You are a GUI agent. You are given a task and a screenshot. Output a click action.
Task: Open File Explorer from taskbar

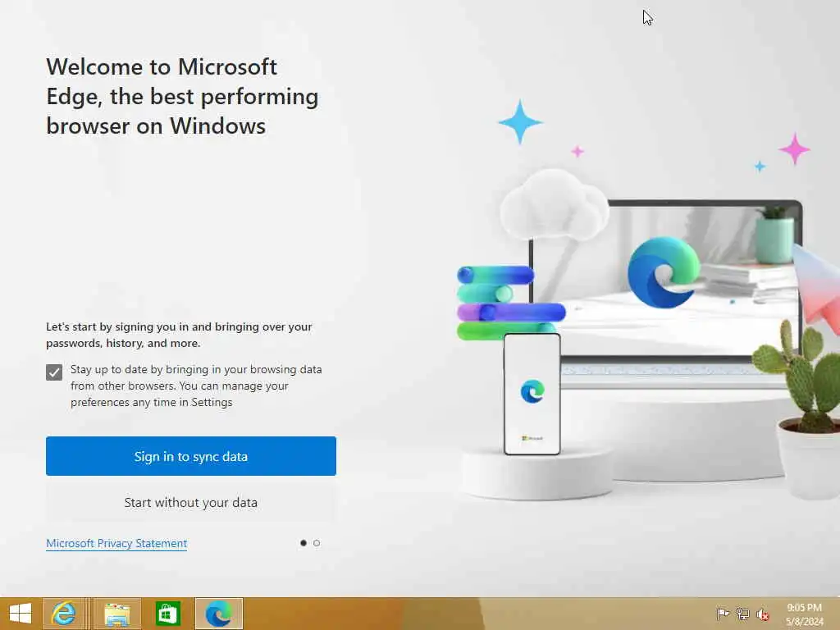point(116,614)
